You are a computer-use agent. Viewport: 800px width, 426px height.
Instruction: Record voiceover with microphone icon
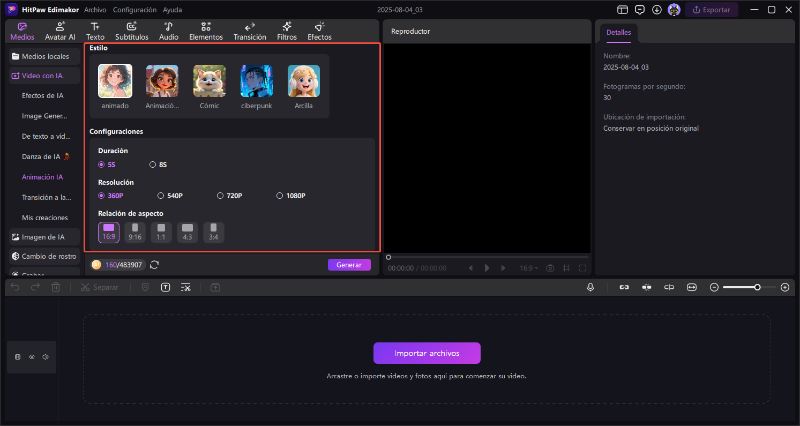tap(590, 287)
